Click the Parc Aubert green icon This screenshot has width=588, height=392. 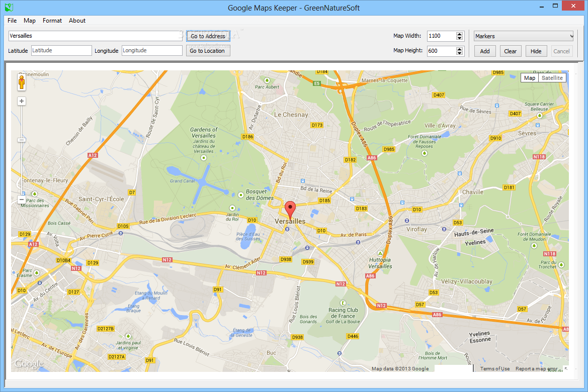pos(267,80)
